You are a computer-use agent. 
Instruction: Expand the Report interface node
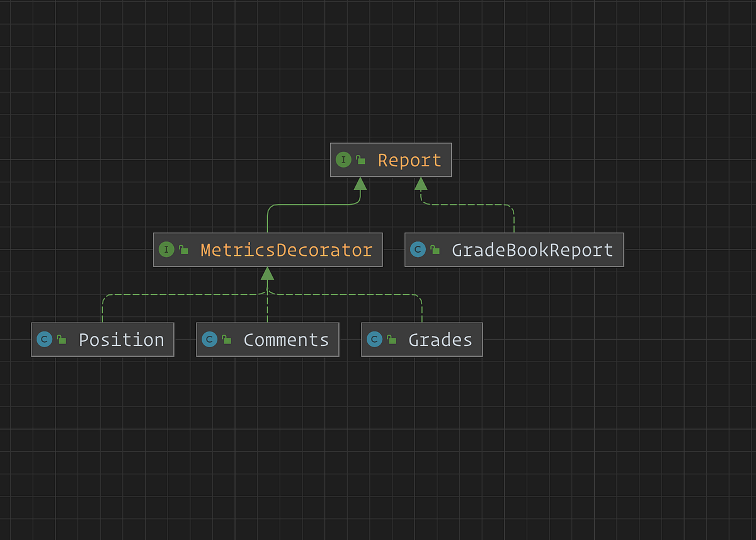pyautogui.click(x=409, y=159)
